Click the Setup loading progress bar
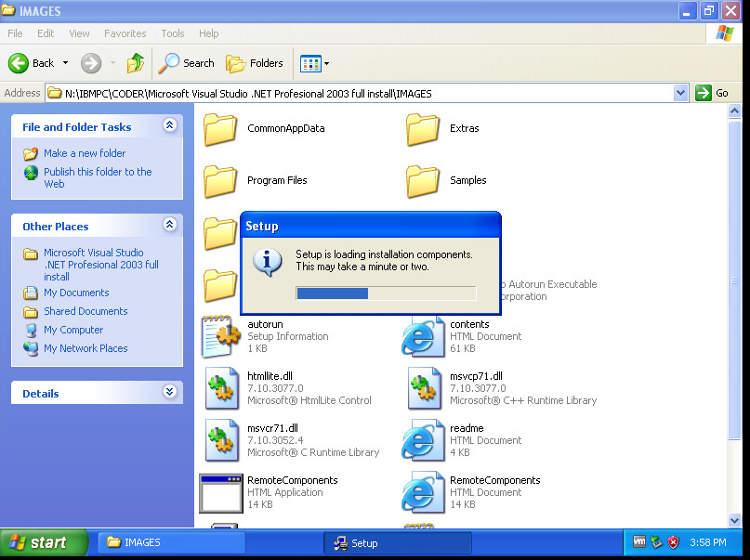Screen dimensions: 750x560 click(386, 293)
